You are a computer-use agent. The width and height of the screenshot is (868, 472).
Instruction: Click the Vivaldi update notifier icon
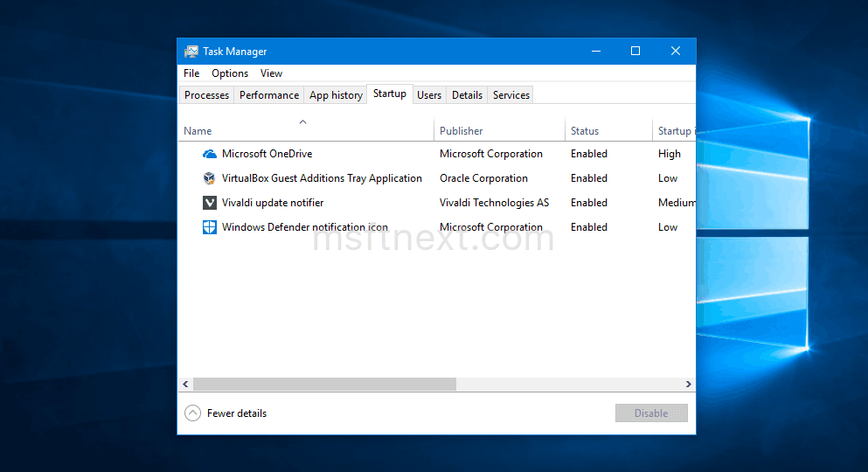tap(209, 203)
